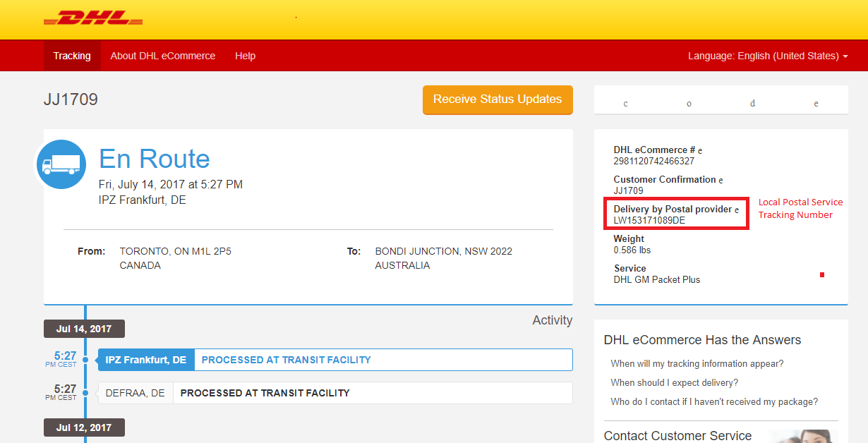This screenshot has height=443, width=868.
Task: Click the info icon beside Customer Confirmation
Action: click(721, 180)
